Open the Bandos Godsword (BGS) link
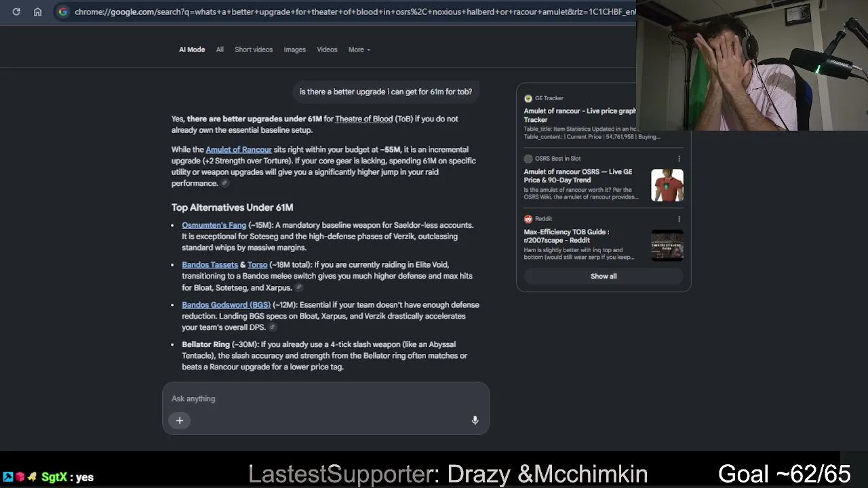 tap(226, 305)
